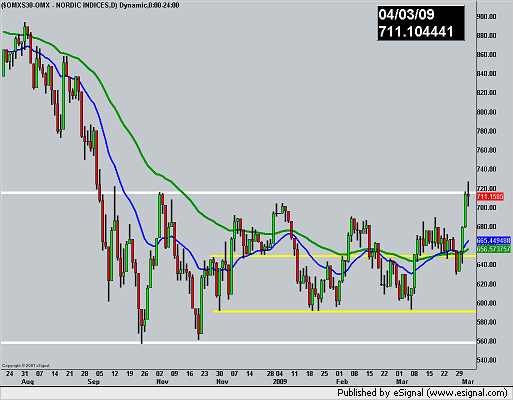Click the 29 date tick on the time axis

459,374
